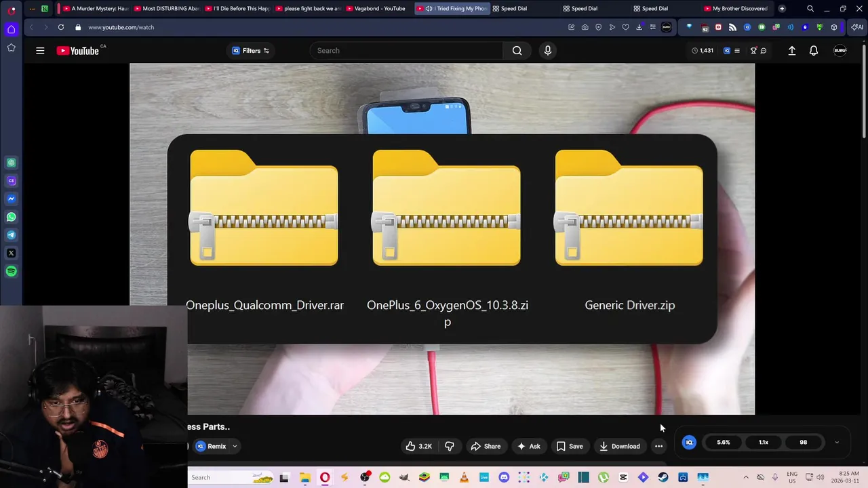Open Messenger in the Opera sidebar
Screen dimensions: 868x488
(11, 199)
